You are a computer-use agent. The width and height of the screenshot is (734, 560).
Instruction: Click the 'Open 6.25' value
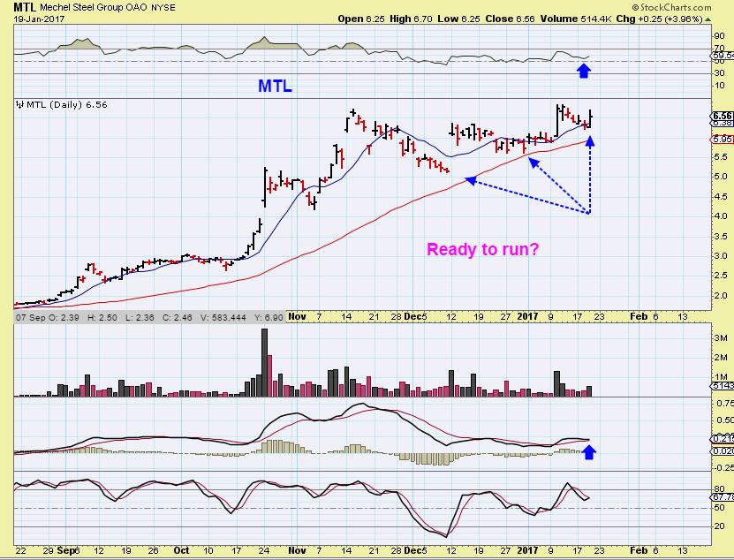[361, 19]
